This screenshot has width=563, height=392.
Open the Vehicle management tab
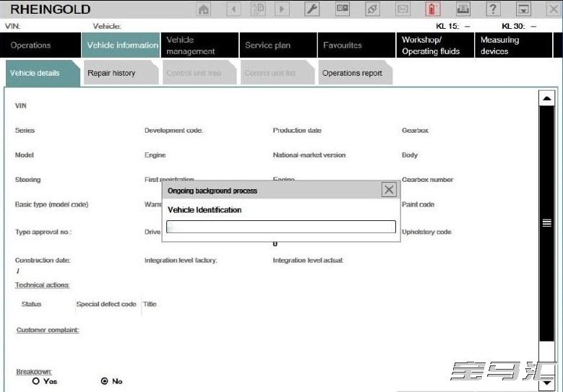[x=199, y=45]
